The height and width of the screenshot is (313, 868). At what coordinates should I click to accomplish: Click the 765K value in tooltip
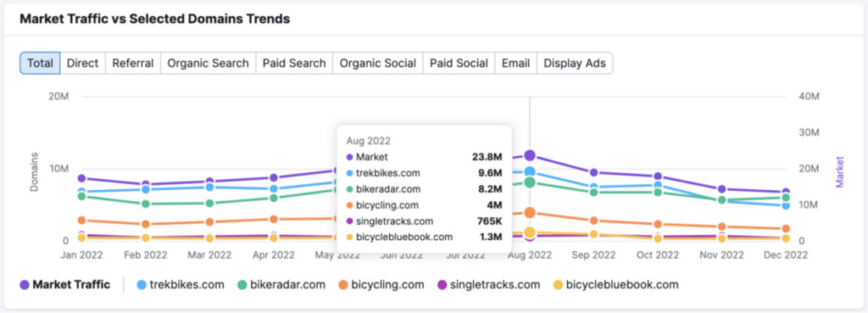pos(491,221)
